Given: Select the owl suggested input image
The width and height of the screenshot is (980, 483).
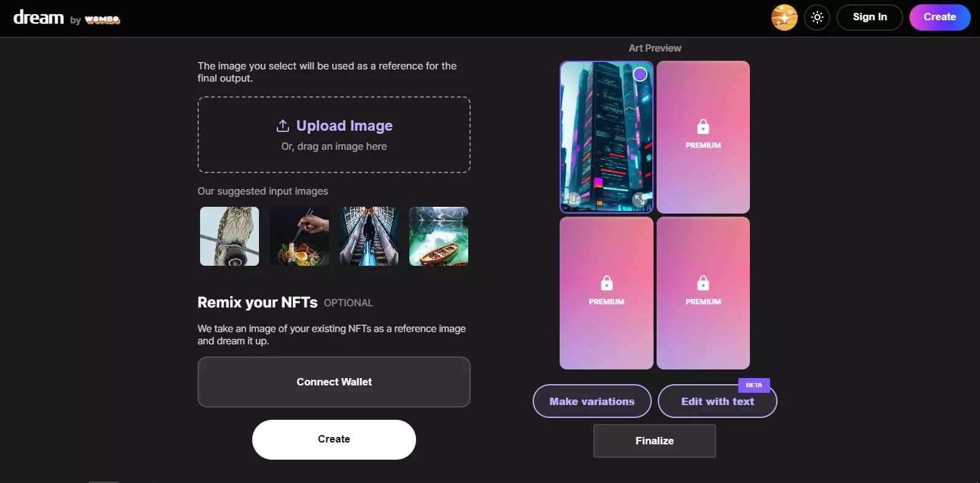Looking at the screenshot, I should [x=230, y=236].
